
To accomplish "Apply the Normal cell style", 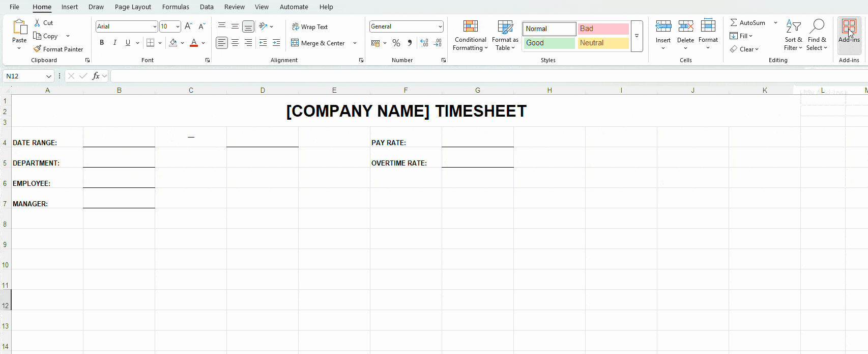I will point(549,29).
